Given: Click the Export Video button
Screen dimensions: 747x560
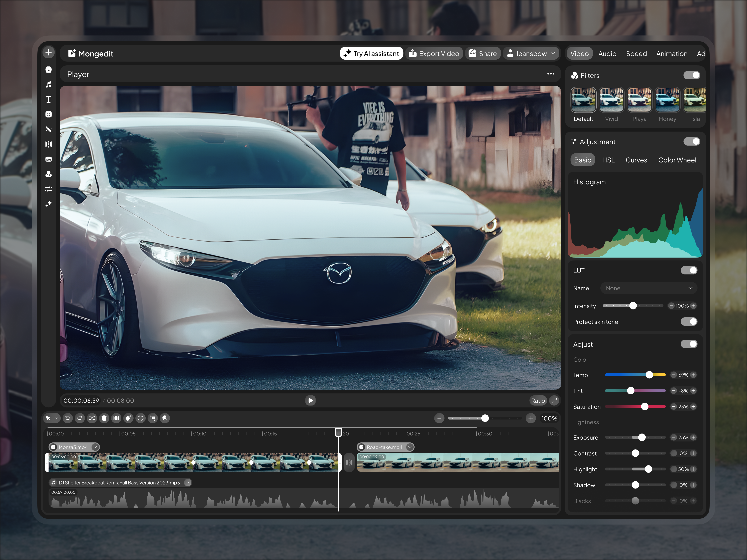Looking at the screenshot, I should (x=434, y=54).
